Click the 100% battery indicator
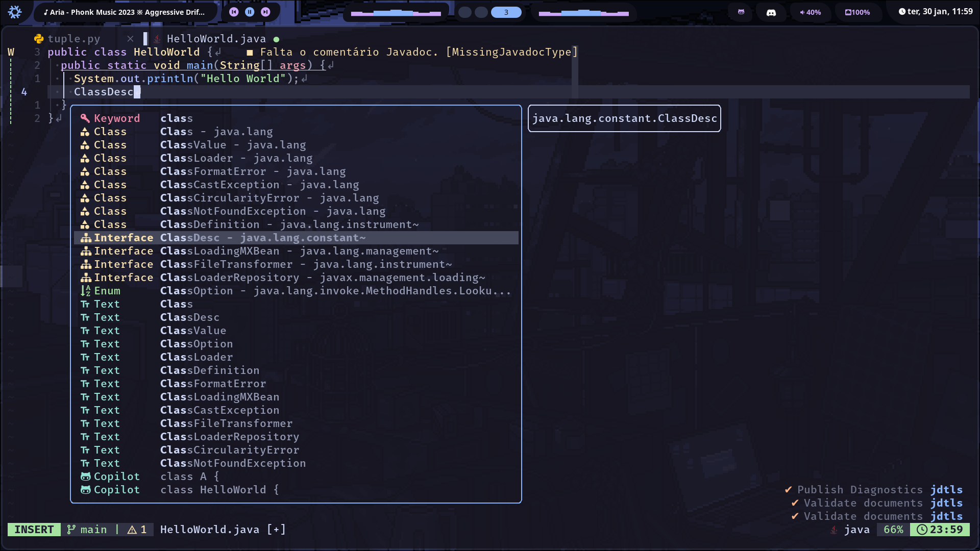The image size is (980, 551). click(x=857, y=12)
